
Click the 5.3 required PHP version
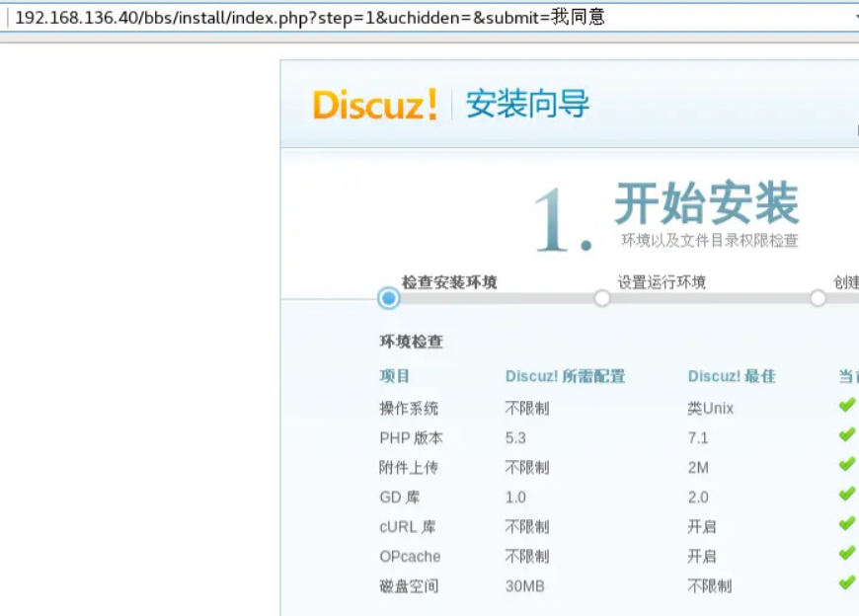click(515, 438)
